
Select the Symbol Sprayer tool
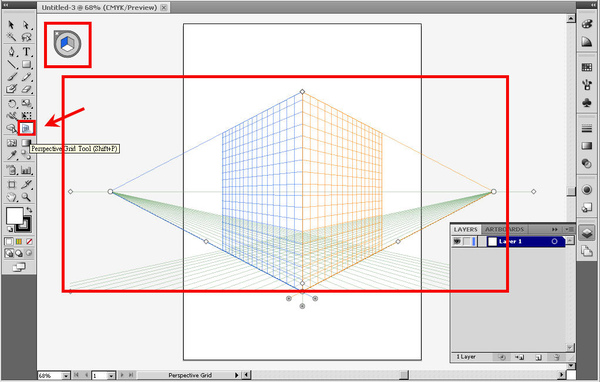(11, 170)
